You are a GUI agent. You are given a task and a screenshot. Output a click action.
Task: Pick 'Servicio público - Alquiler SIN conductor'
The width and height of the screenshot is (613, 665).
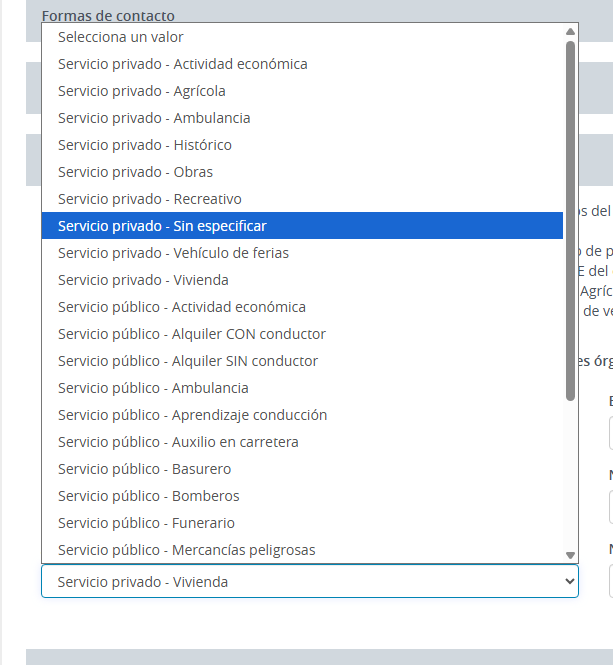point(188,361)
